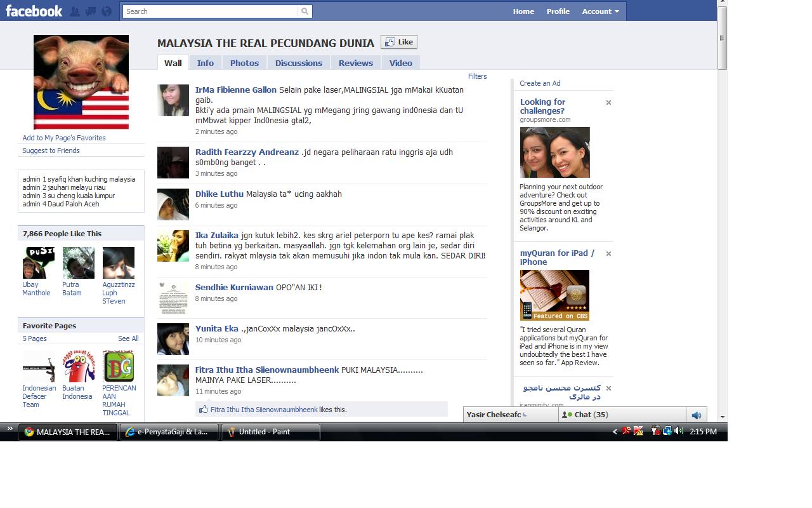
Task: Switch to Untitled - Paint taskbar window
Action: coord(271,432)
